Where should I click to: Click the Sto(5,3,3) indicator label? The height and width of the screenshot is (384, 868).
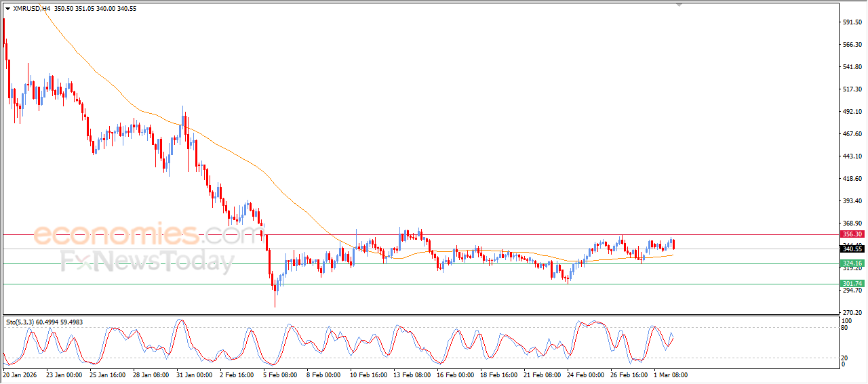(20, 322)
